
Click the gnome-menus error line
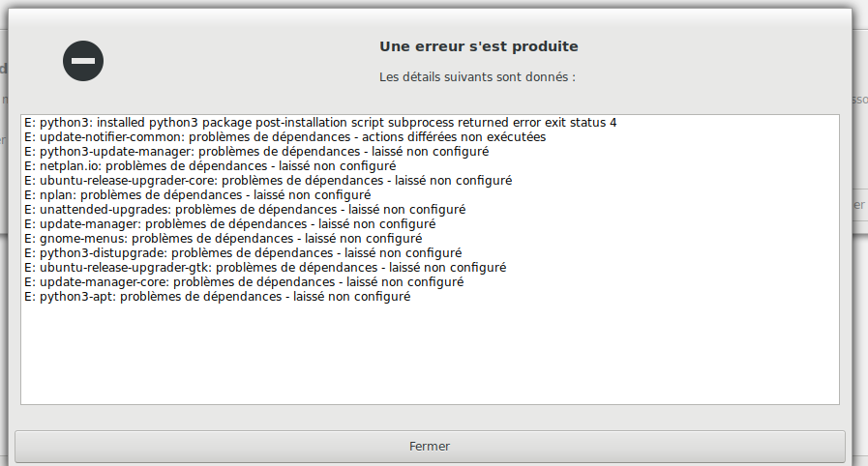(x=224, y=238)
